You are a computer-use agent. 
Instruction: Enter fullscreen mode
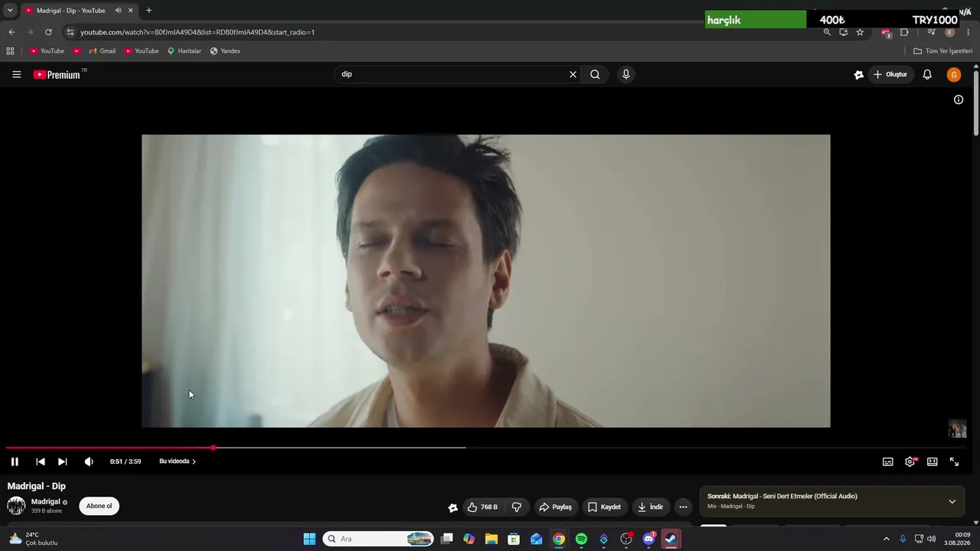click(x=955, y=461)
